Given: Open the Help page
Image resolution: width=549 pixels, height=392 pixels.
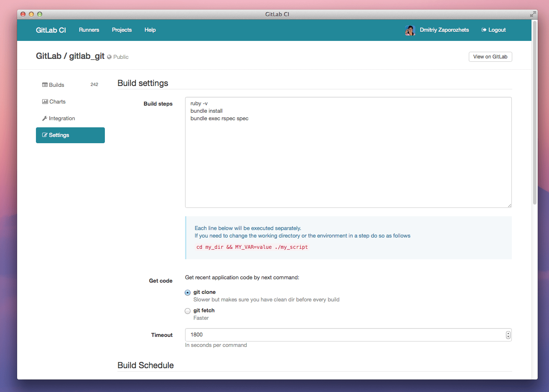Looking at the screenshot, I should point(150,30).
